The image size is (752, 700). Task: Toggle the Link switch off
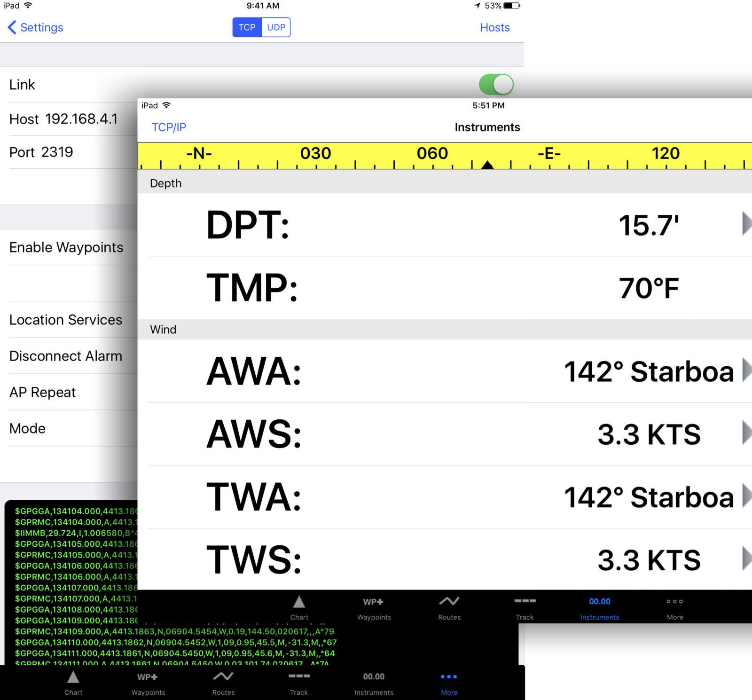point(496,85)
